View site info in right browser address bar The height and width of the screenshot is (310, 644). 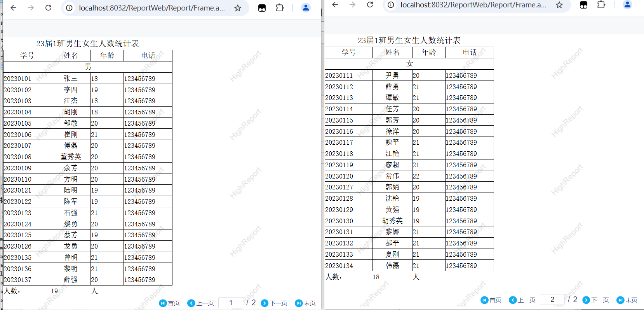coord(391,5)
